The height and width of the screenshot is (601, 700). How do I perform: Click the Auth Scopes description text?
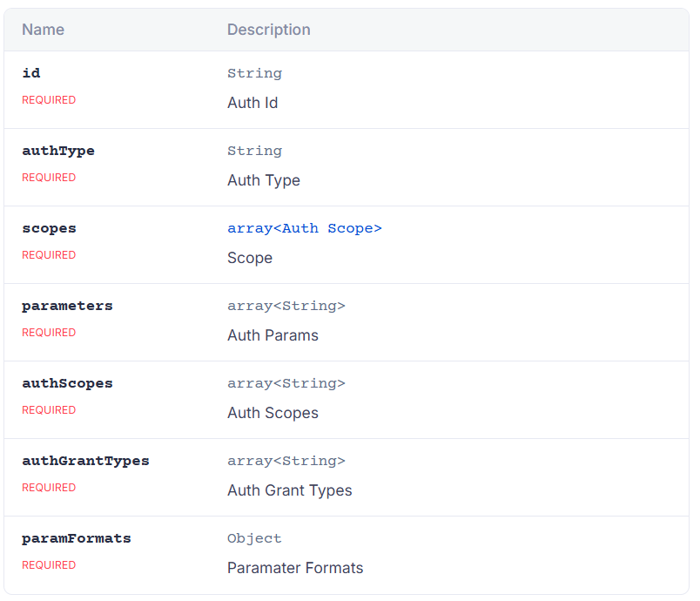pyautogui.click(x=273, y=413)
